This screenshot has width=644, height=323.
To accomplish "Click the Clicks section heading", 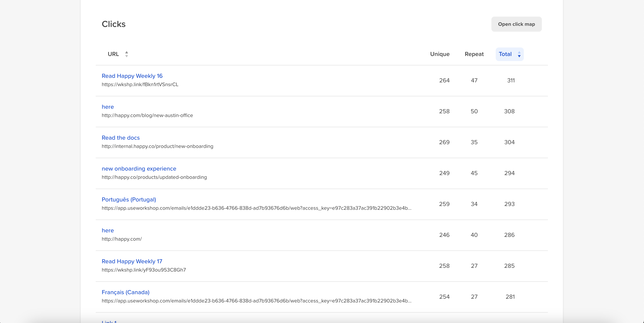I will [113, 24].
